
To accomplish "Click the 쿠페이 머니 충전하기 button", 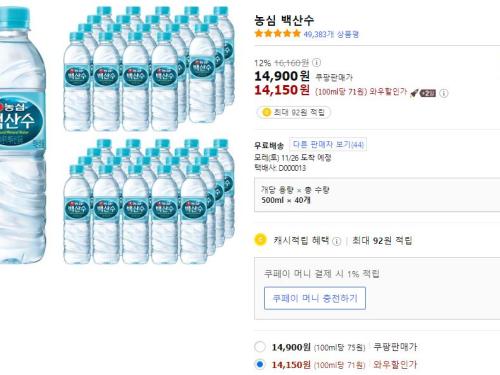I will [315, 298].
